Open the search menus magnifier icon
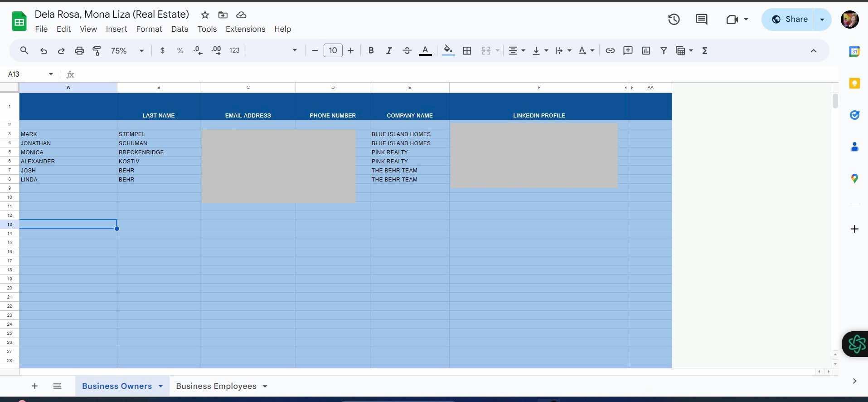Screen dimensions: 868x402 (24, 51)
